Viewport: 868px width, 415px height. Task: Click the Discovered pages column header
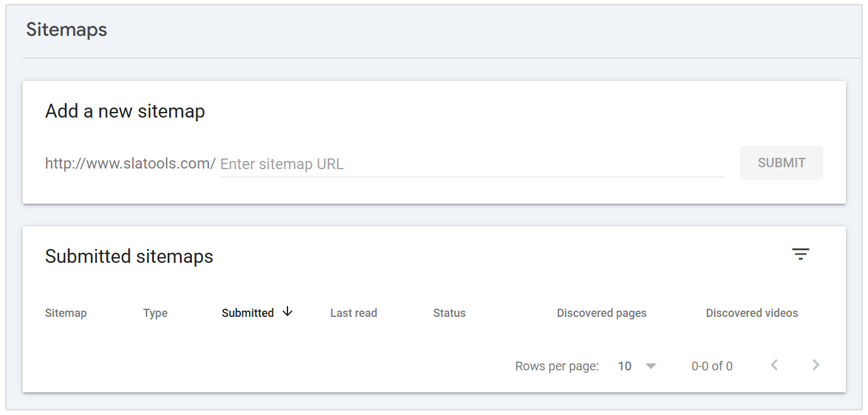pyautogui.click(x=601, y=313)
